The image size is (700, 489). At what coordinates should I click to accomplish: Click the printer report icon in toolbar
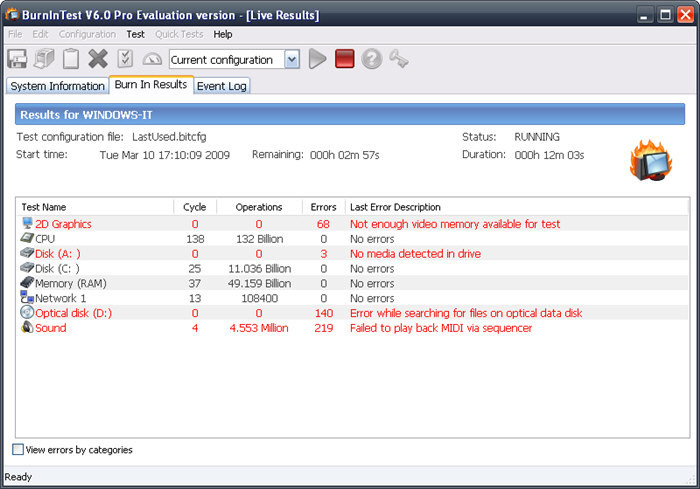pyautogui.click(x=44, y=59)
